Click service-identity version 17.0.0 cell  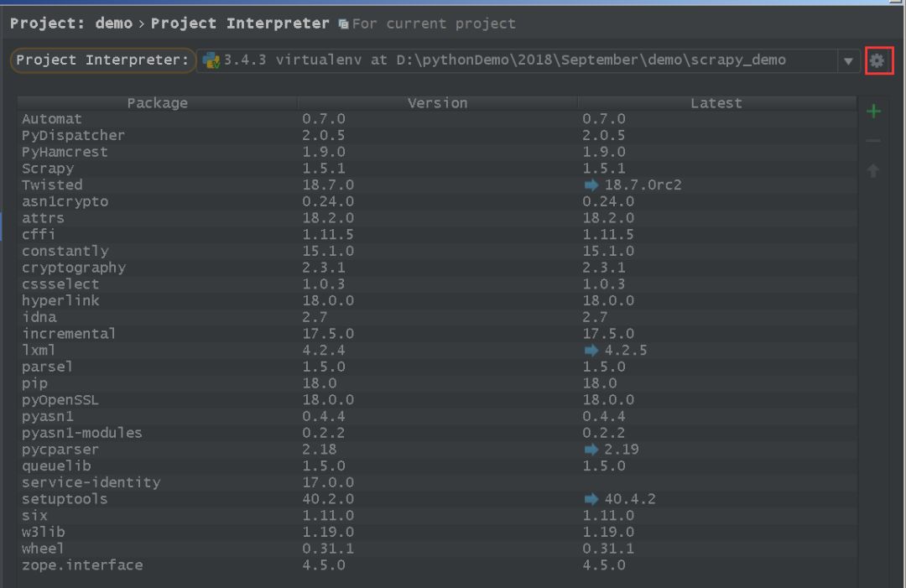[328, 482]
